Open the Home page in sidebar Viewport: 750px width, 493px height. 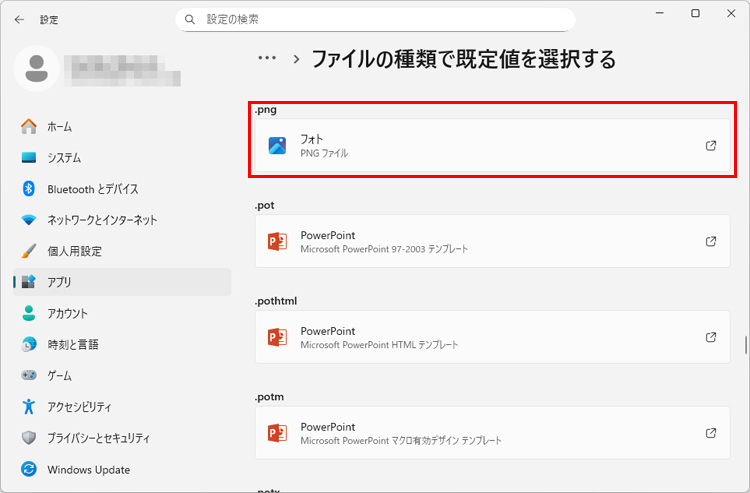59,127
